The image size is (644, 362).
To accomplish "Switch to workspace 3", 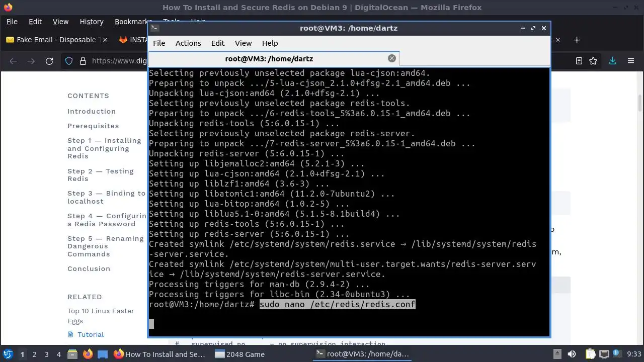I will [x=46, y=354].
